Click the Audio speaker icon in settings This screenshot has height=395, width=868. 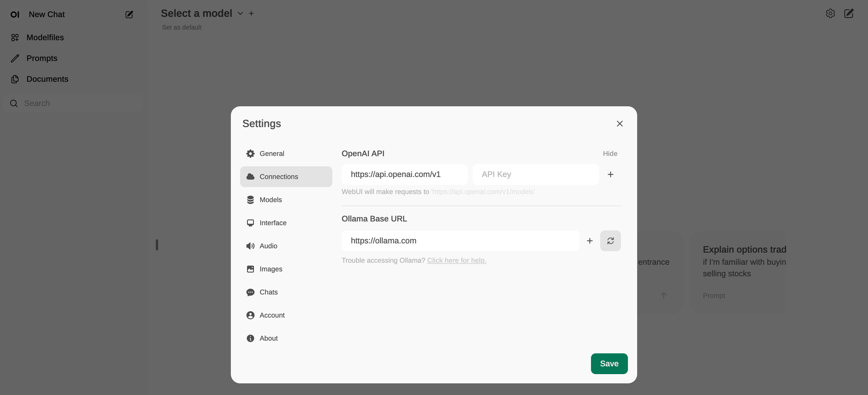coord(250,246)
